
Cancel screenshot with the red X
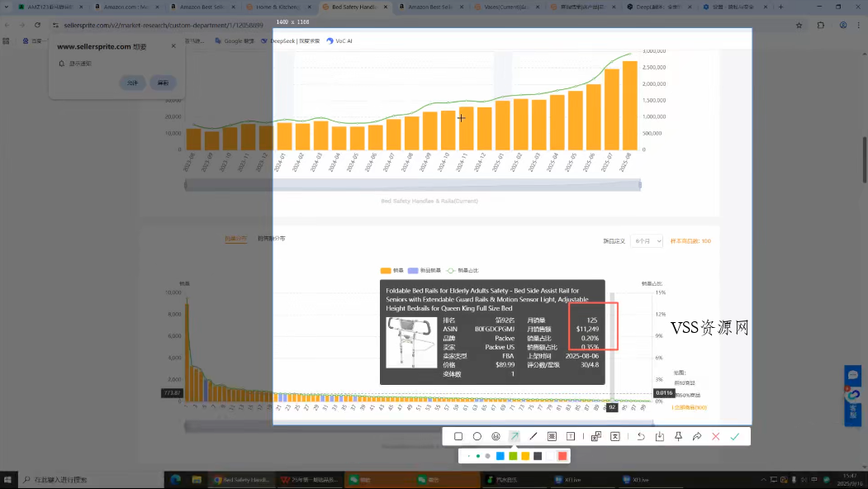[x=715, y=436]
